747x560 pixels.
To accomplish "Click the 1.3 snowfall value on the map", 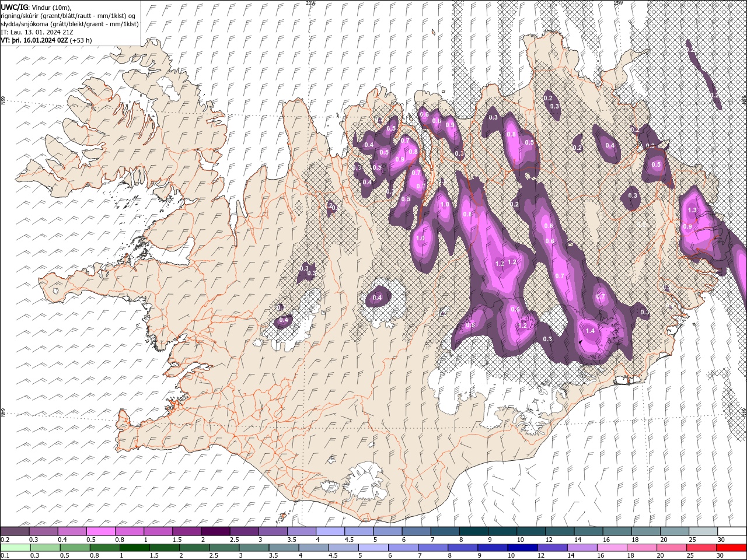I will (x=693, y=210).
